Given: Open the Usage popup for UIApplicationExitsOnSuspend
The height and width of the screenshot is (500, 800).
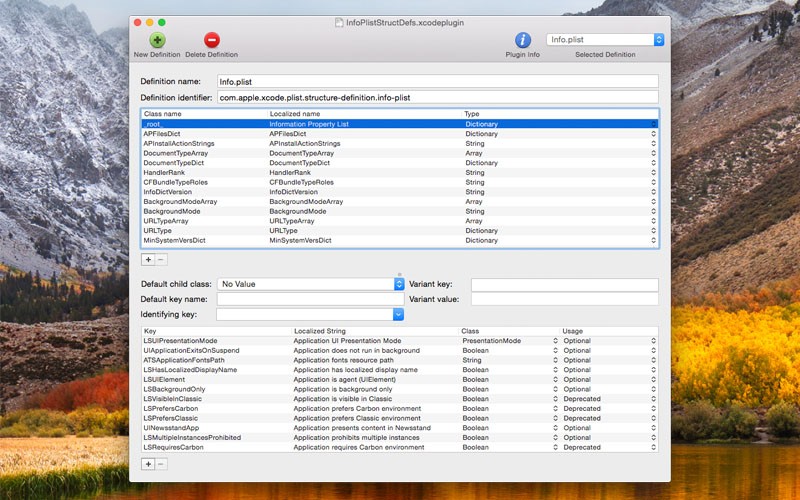Looking at the screenshot, I should 653,351.
